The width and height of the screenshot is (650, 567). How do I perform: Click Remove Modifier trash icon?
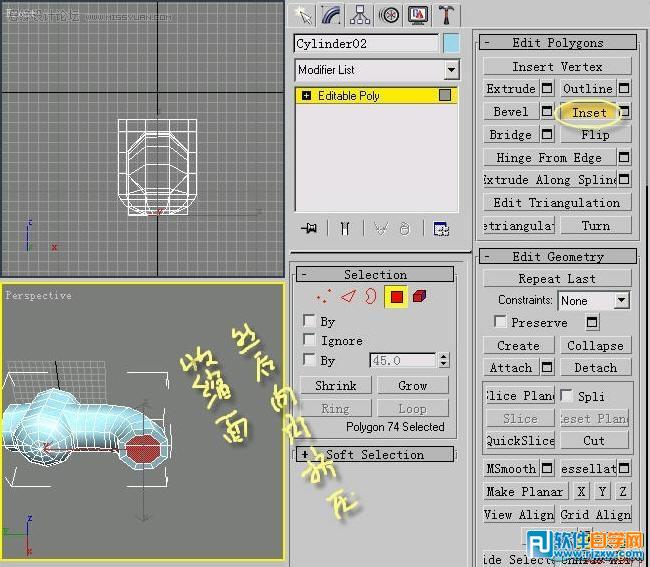pos(405,228)
